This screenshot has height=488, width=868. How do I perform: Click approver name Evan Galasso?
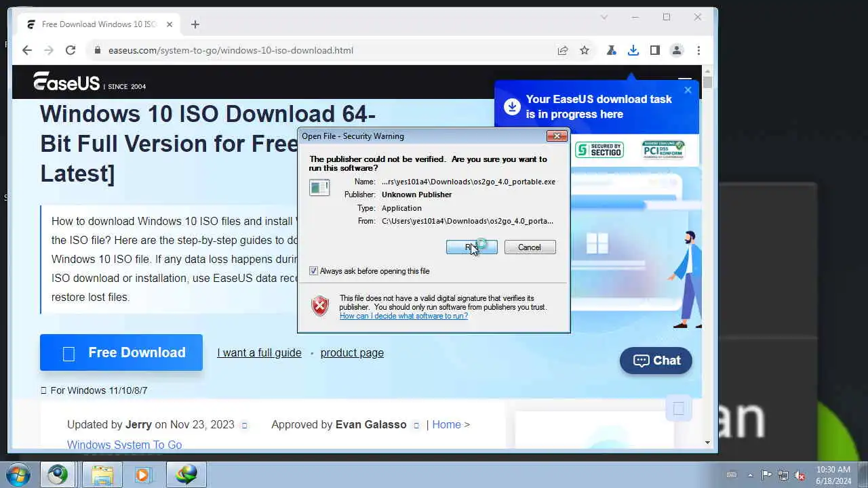pos(371,424)
